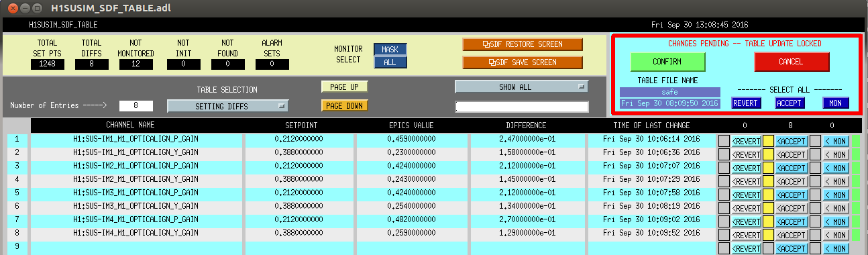The height and width of the screenshot is (255, 868).
Task: Expand the SETTING DIFFS table selection dropdown
Action: pyautogui.click(x=227, y=106)
